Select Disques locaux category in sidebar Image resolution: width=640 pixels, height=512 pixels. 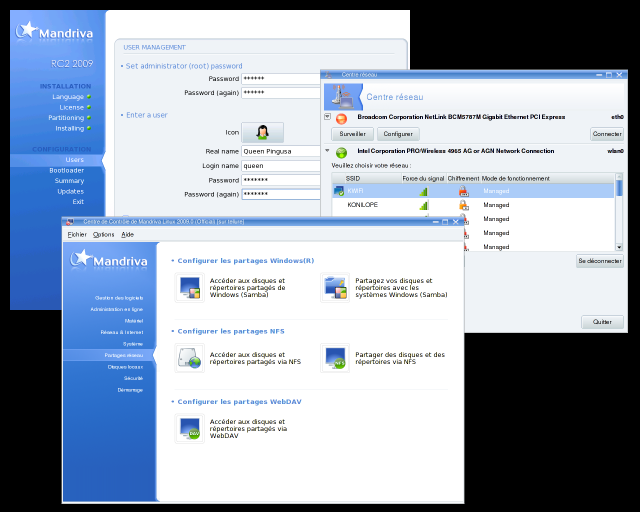click(x=125, y=367)
